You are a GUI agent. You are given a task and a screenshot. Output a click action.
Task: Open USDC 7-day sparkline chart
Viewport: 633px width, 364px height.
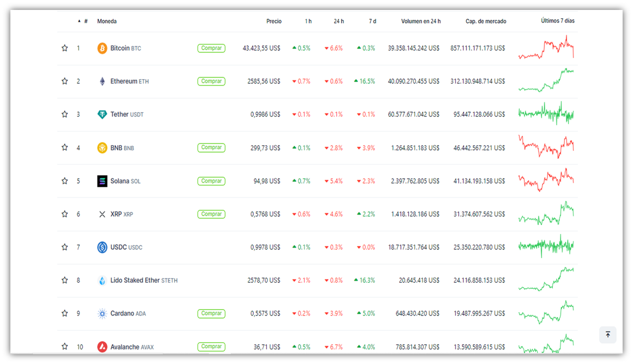point(546,246)
